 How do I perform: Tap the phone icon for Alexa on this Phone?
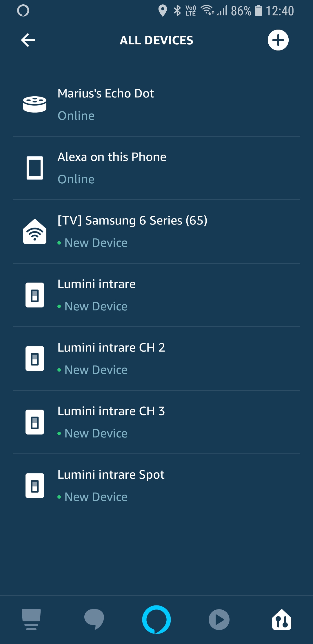point(35,168)
